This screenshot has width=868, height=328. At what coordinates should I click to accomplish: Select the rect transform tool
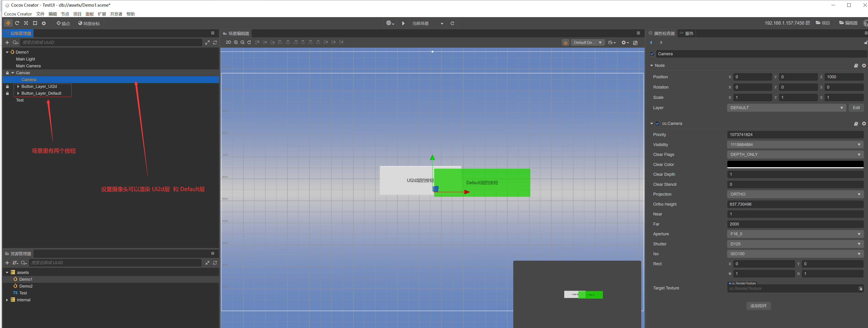click(x=35, y=23)
